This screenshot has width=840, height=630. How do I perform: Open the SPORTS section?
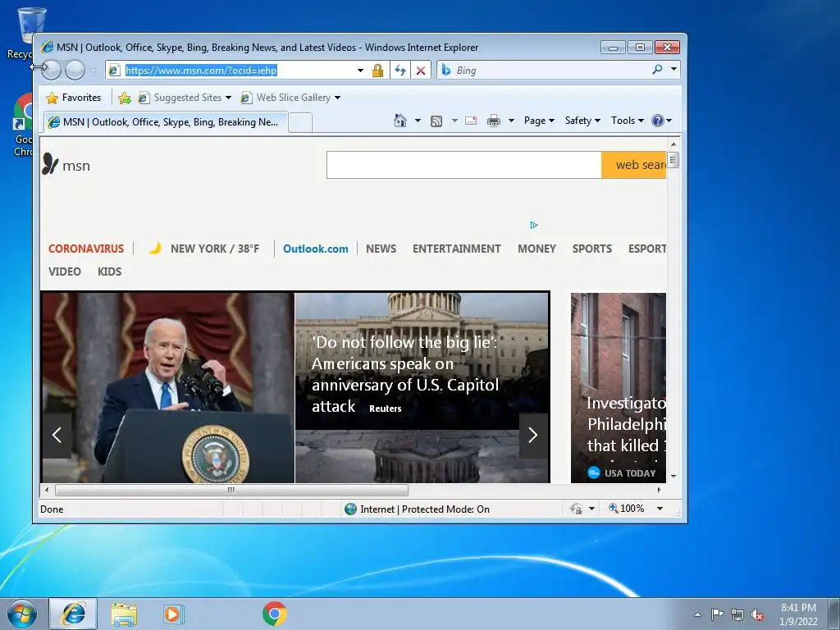coord(592,249)
